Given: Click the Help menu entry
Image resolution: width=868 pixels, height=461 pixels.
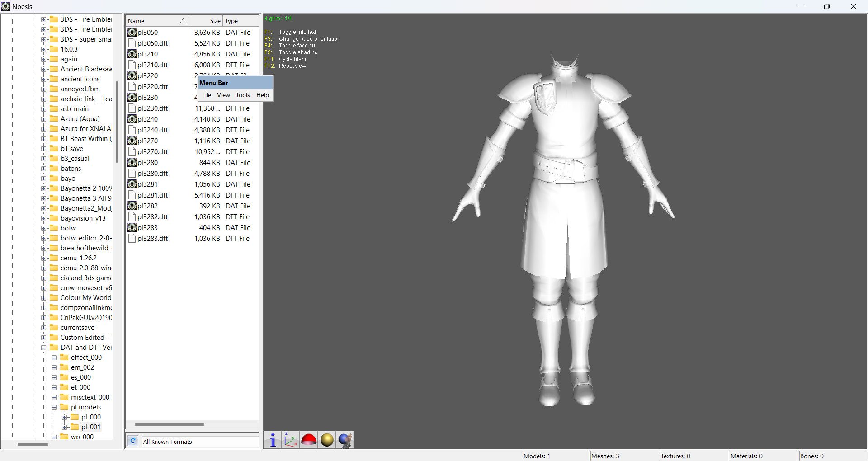Looking at the screenshot, I should 262,95.
